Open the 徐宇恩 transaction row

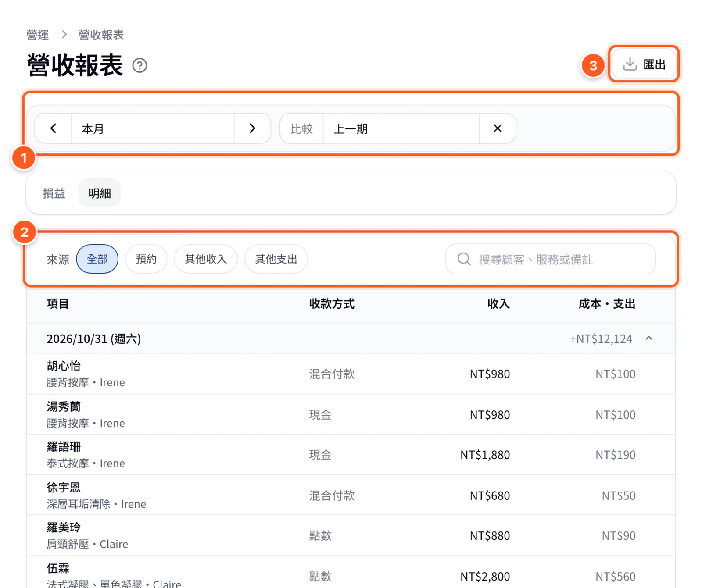pyautogui.click(x=351, y=495)
